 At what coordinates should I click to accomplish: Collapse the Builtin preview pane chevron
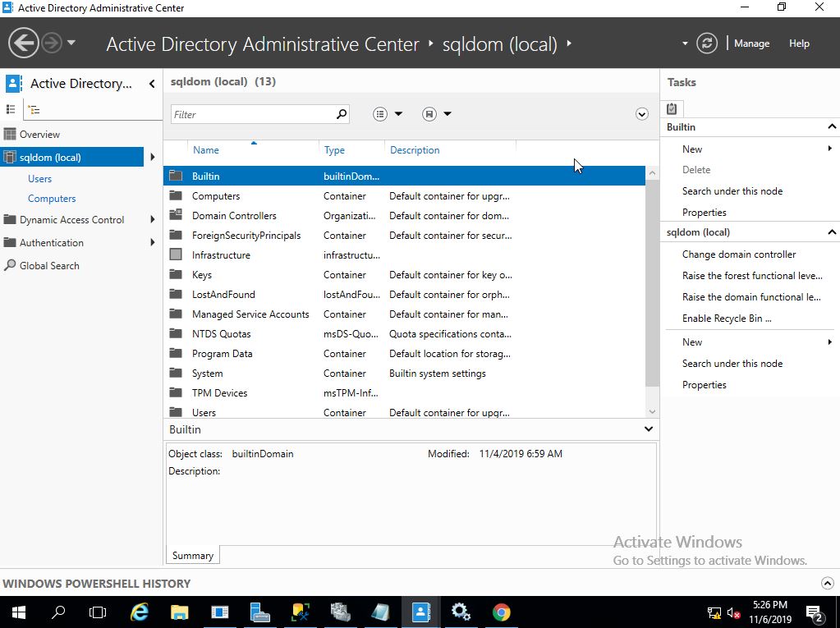coord(649,429)
